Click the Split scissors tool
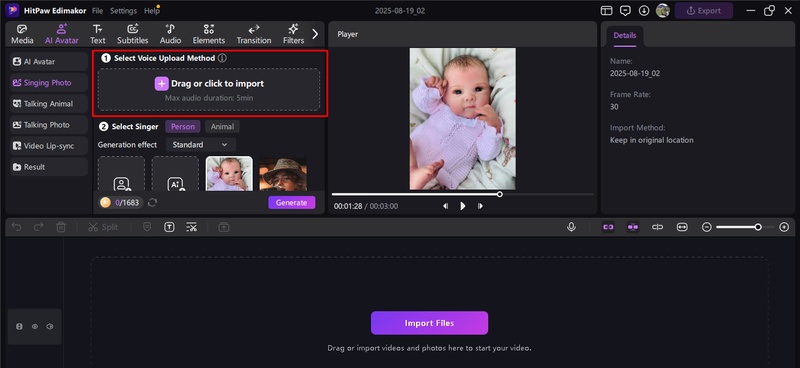800x368 pixels. (103, 227)
